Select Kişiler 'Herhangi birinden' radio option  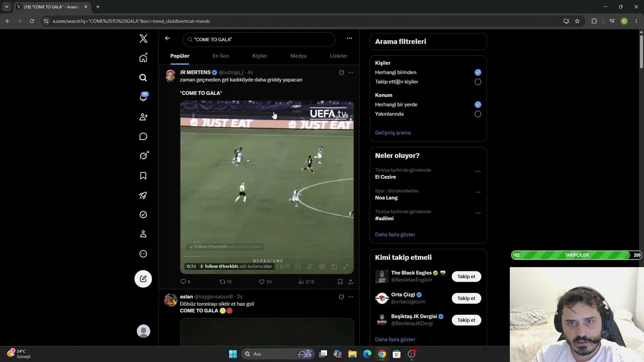[477, 72]
